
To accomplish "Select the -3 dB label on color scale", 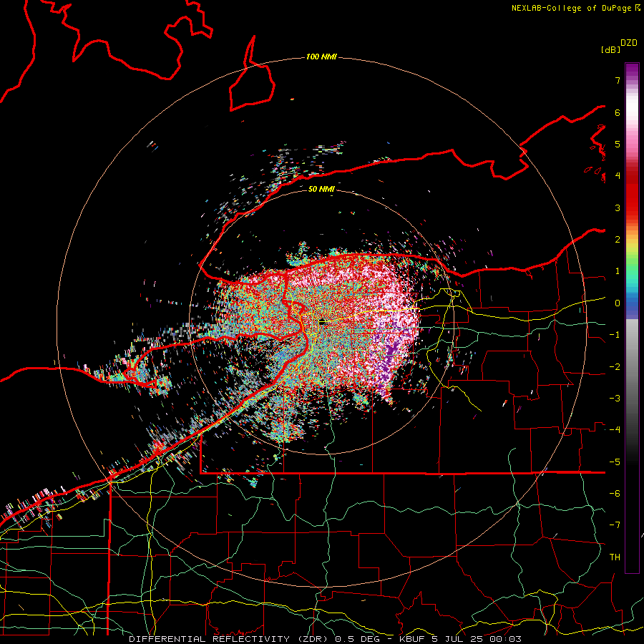I will click(615, 399).
